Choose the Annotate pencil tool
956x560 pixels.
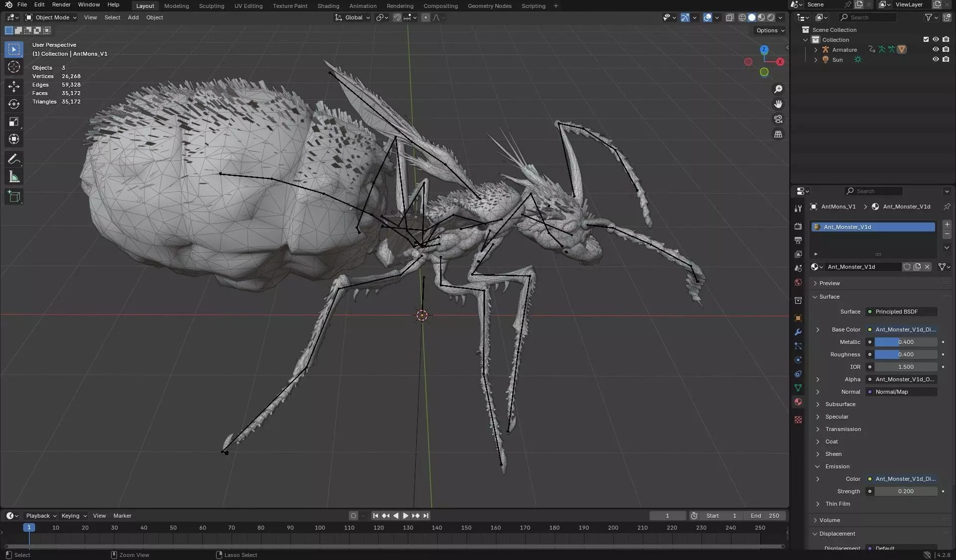14,159
